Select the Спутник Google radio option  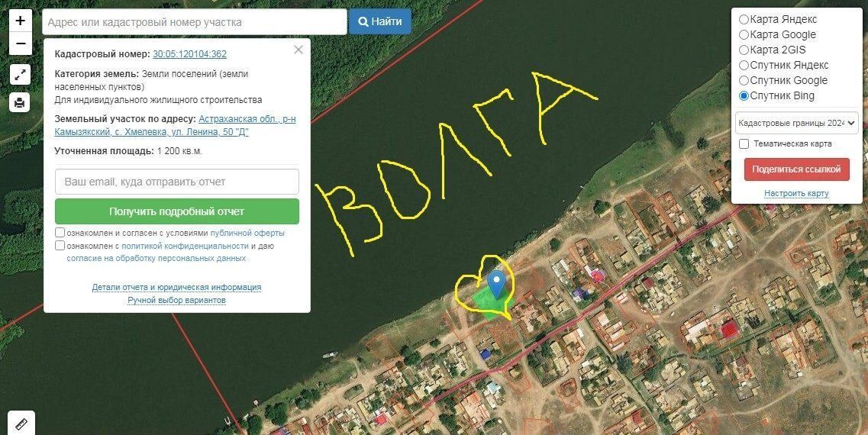coord(744,81)
